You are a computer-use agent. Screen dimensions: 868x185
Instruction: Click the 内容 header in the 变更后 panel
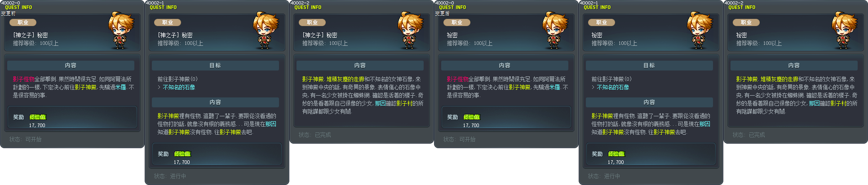[x=505, y=66]
